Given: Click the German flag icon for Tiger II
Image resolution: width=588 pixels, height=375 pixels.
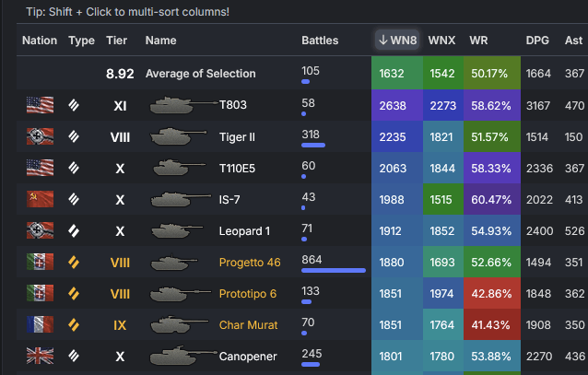Looking at the screenshot, I should coord(40,136).
